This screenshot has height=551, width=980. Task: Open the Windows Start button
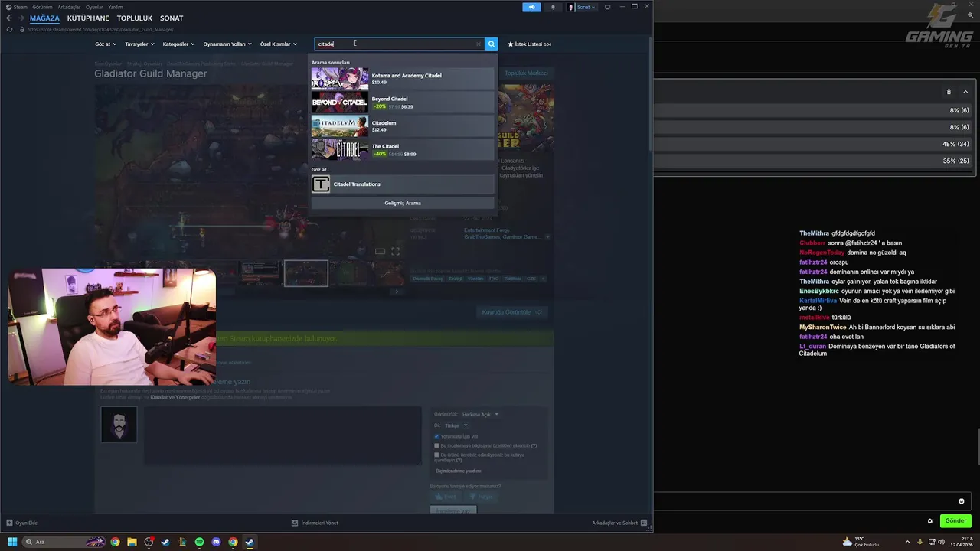click(x=12, y=542)
